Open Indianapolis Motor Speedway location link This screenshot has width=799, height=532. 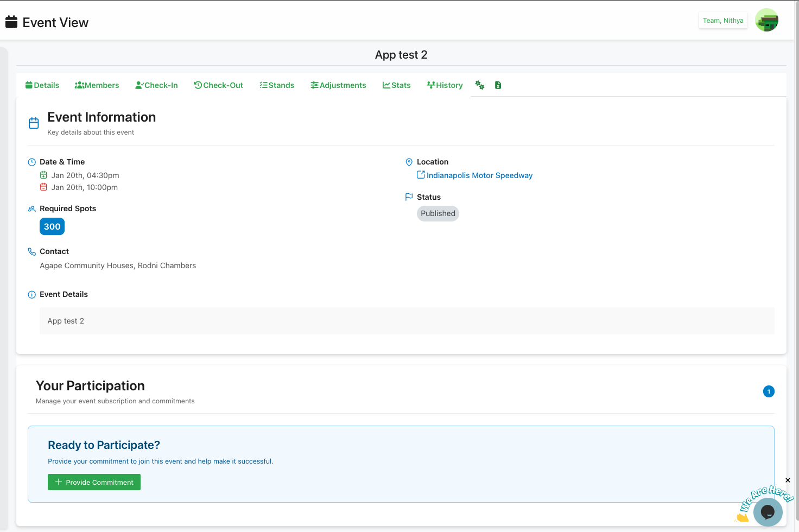(479, 175)
